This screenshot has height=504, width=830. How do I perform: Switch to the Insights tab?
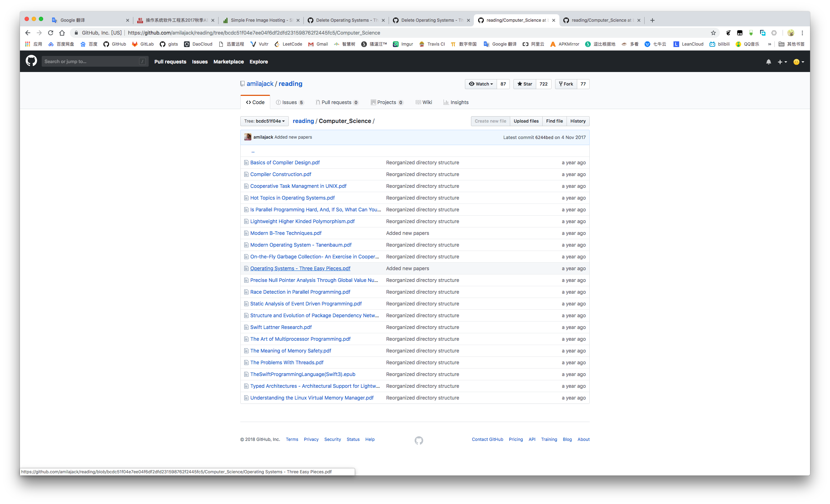tap(456, 102)
